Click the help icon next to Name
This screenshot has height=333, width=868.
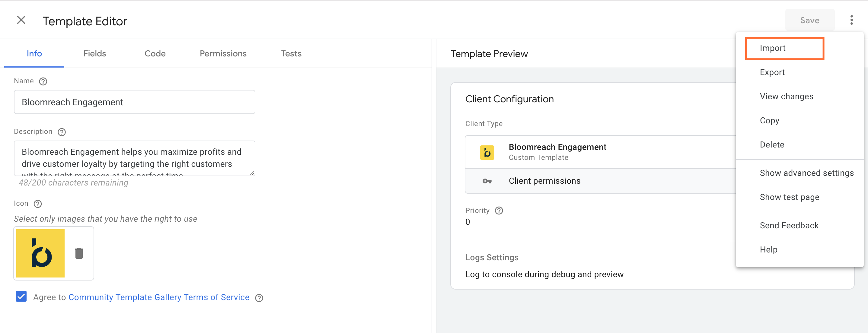43,81
